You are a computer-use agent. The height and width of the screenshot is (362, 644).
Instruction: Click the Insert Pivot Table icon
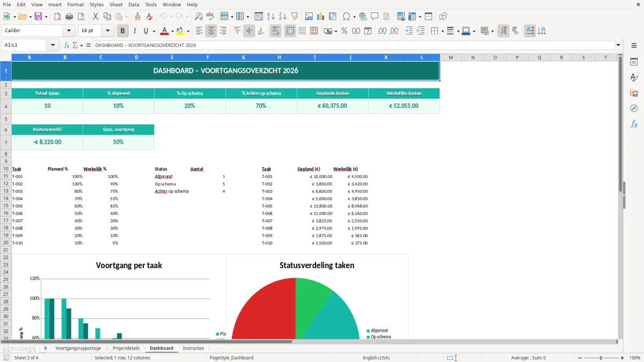333,17
